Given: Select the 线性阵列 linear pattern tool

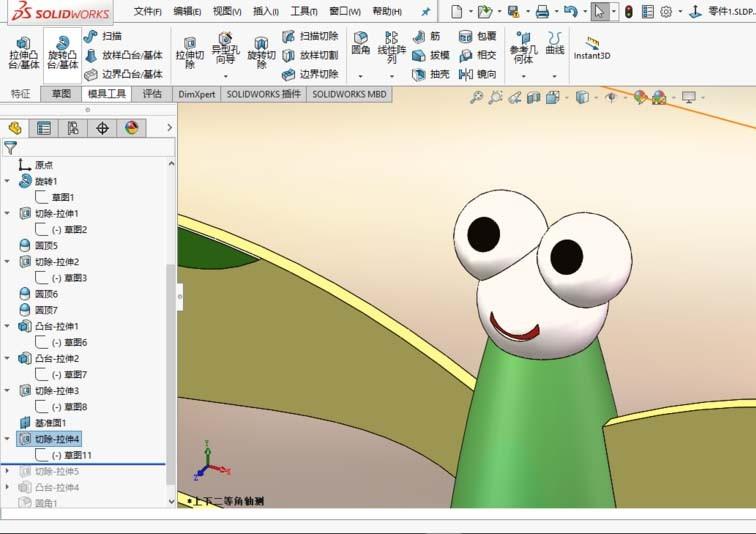Looking at the screenshot, I should pyautogui.click(x=392, y=47).
